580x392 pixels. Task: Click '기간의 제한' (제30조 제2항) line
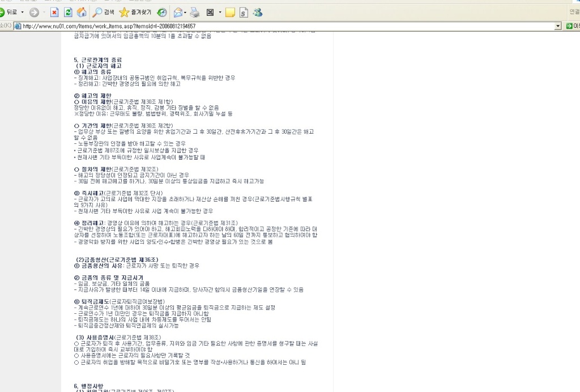(123, 126)
